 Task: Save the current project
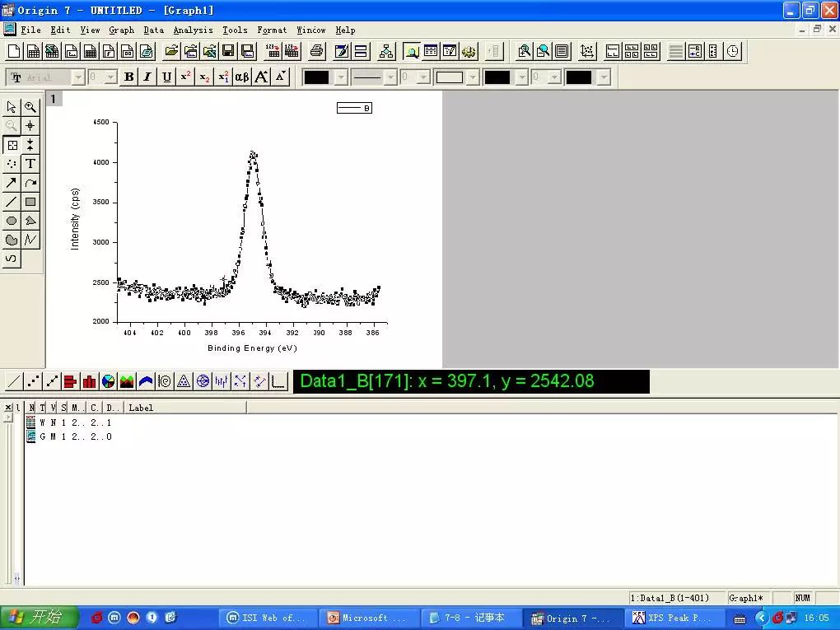(228, 51)
